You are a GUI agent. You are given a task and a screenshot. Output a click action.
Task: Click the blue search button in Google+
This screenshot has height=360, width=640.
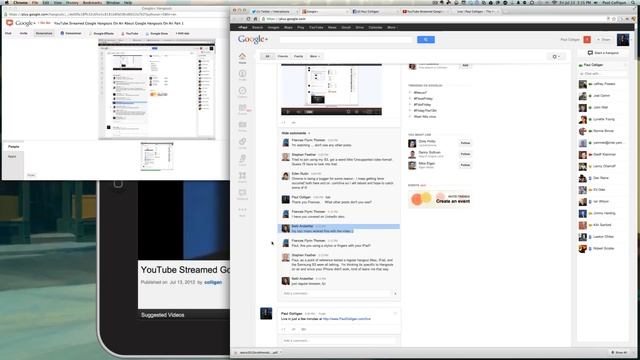[426, 40]
